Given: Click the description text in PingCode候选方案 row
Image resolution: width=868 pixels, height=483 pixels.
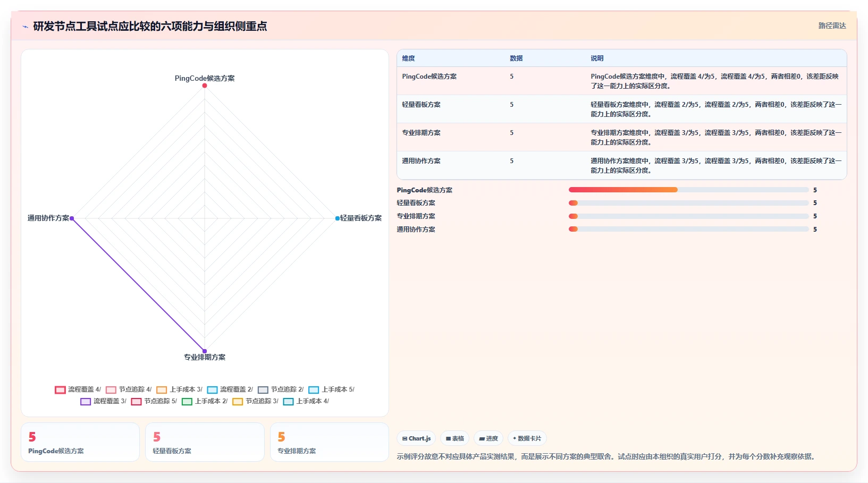Looking at the screenshot, I should tap(715, 81).
